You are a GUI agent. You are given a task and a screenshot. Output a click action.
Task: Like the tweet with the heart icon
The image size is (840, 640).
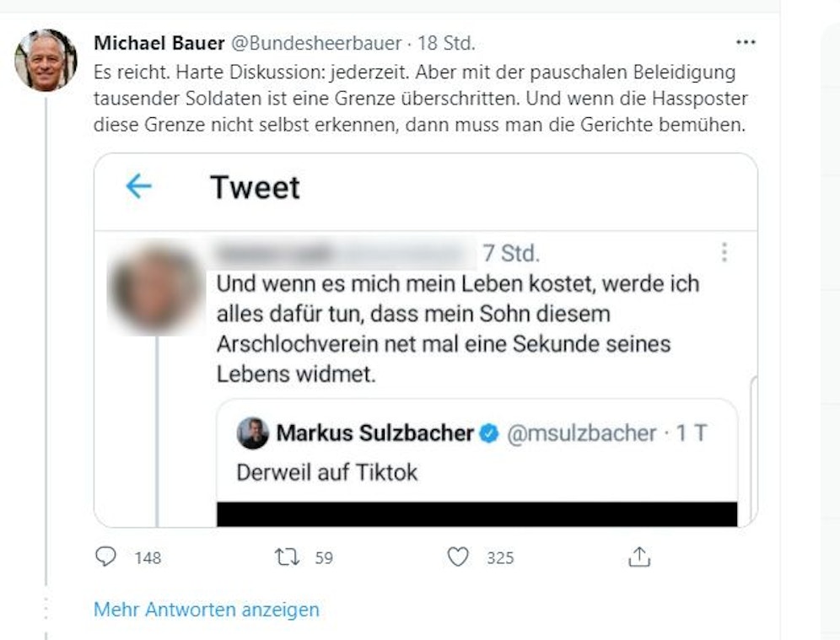click(x=458, y=557)
